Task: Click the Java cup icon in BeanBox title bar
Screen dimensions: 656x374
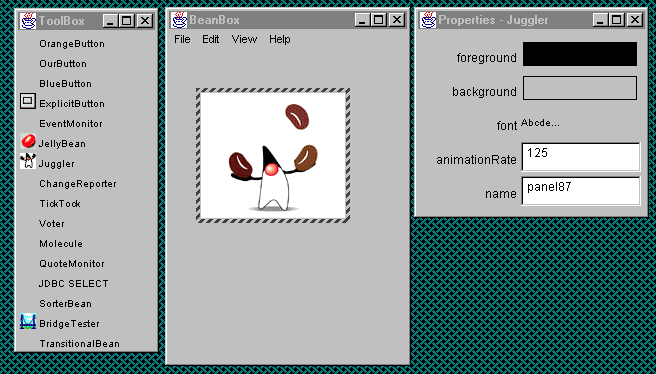Action: point(179,20)
